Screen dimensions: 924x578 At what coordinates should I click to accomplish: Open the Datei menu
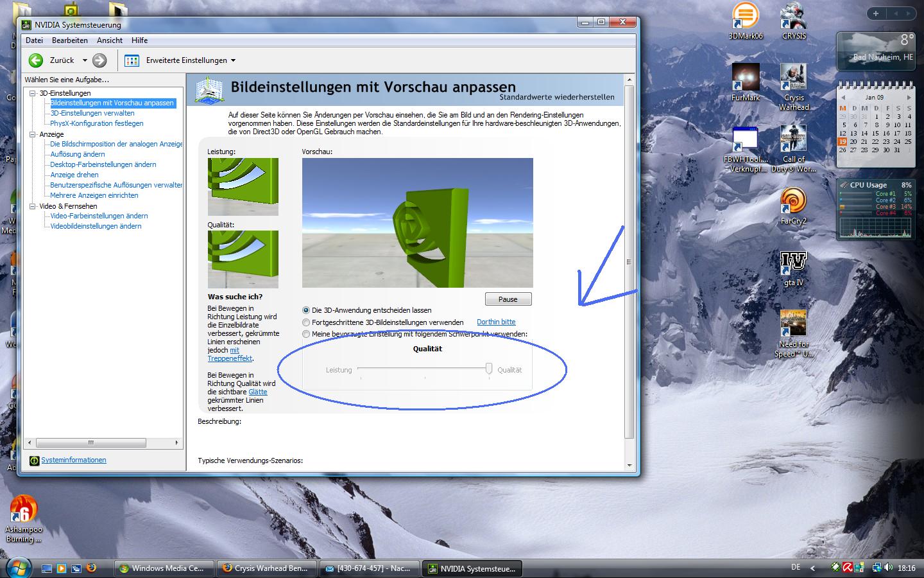click(x=34, y=40)
